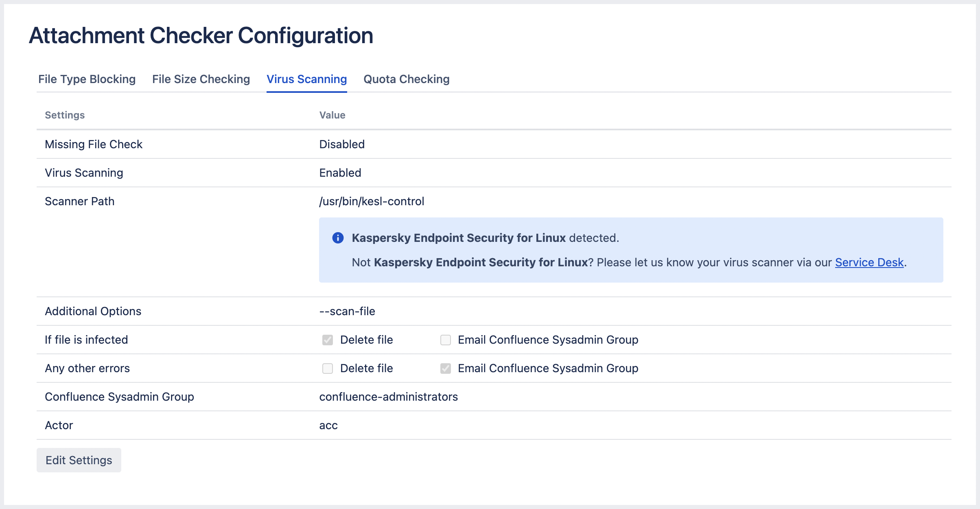
Task: Check Delete file for any other errors
Action: tap(328, 369)
